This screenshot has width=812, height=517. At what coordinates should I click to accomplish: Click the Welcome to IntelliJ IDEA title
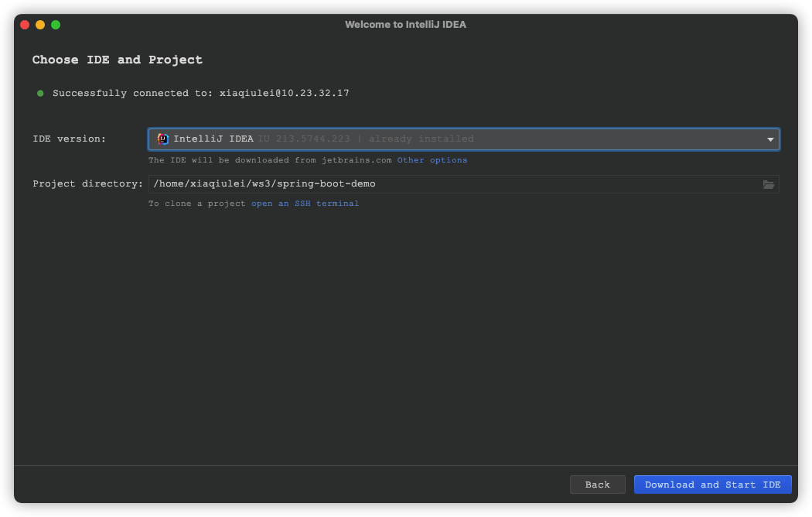click(x=405, y=24)
